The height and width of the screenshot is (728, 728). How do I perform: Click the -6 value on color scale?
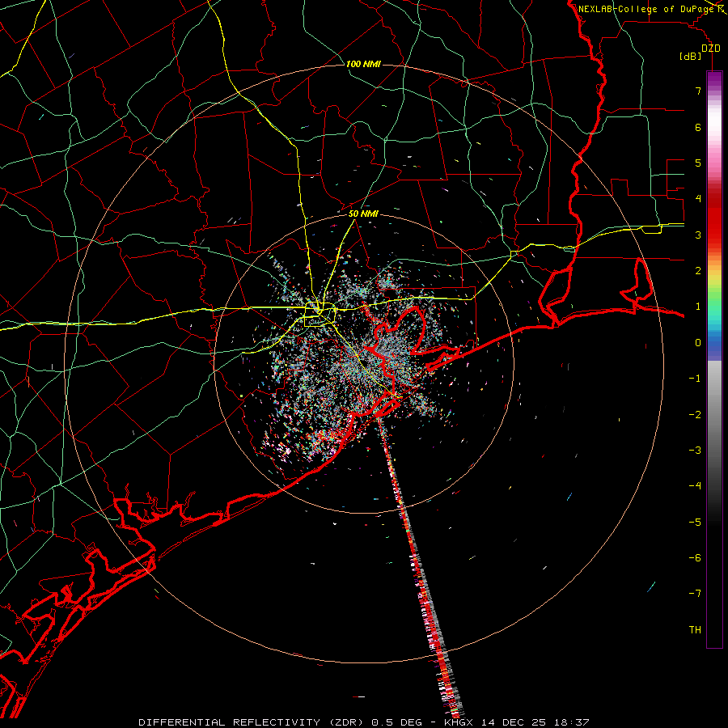pyautogui.click(x=695, y=558)
